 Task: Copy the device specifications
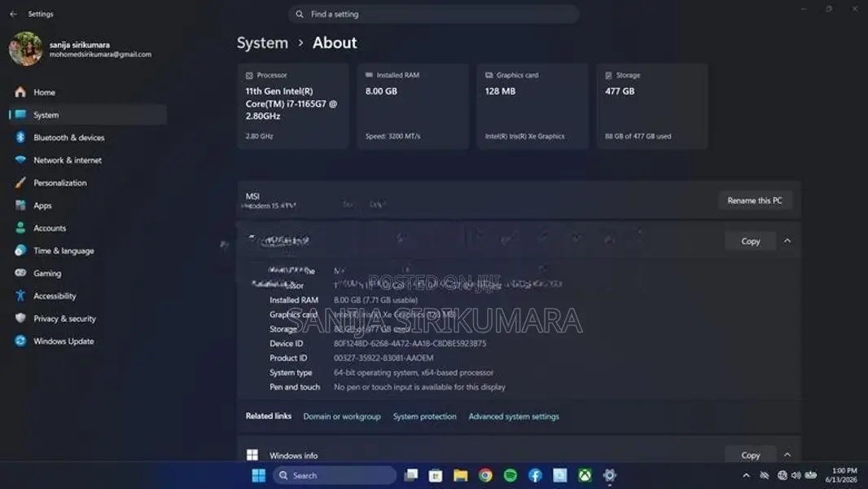point(751,241)
